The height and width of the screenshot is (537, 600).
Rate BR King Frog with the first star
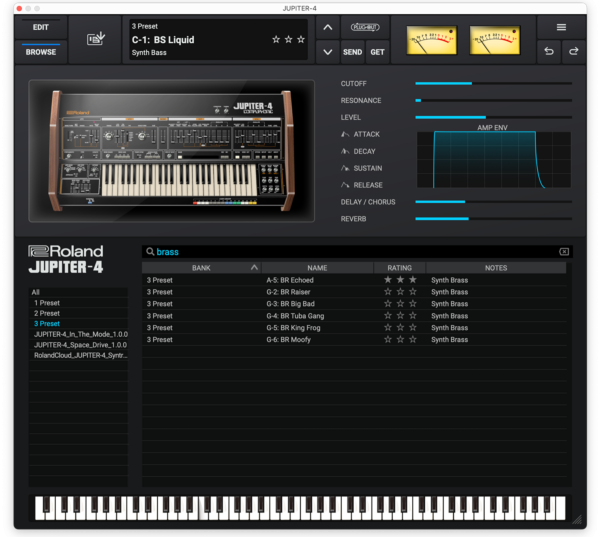388,327
